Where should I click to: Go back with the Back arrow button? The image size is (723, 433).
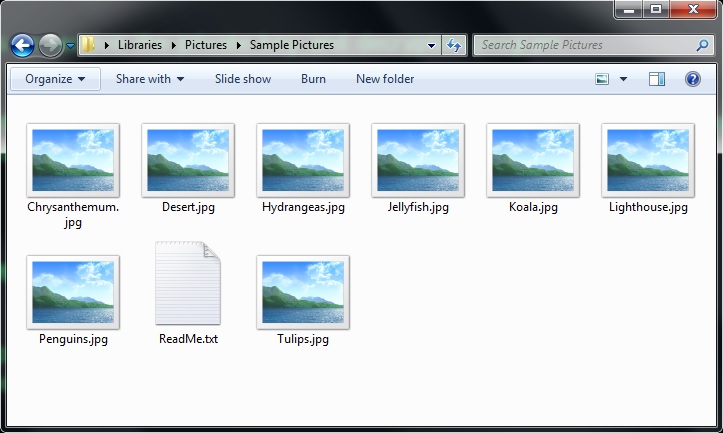(x=22, y=45)
